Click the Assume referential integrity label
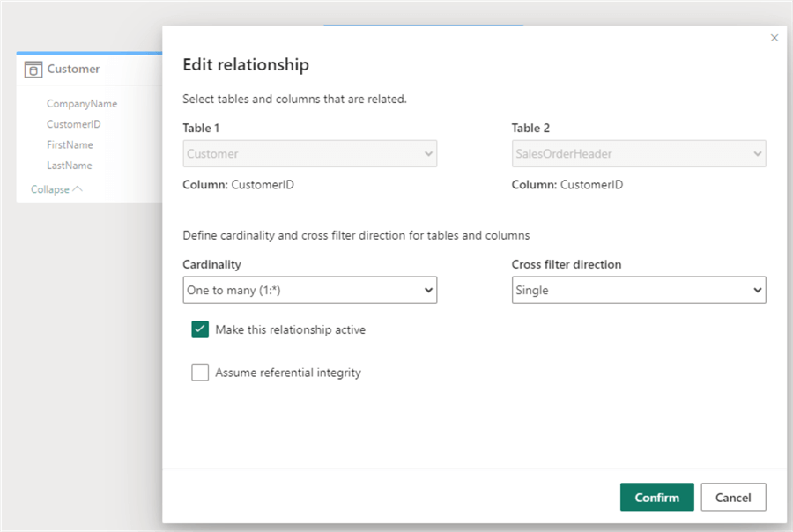This screenshot has height=532, width=793. point(288,373)
